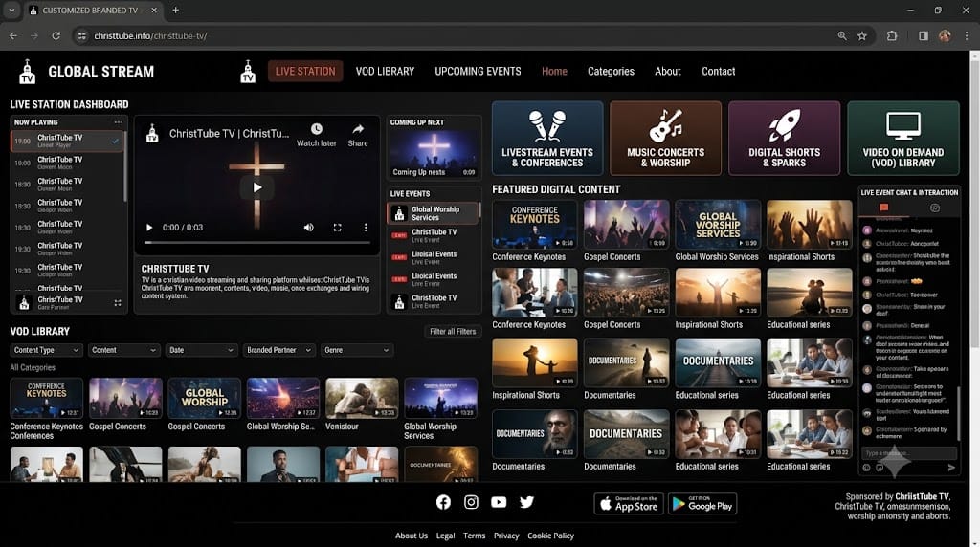Open Digital Shorts & Sparks tile
This screenshot has width=980, height=547.
pos(785,138)
